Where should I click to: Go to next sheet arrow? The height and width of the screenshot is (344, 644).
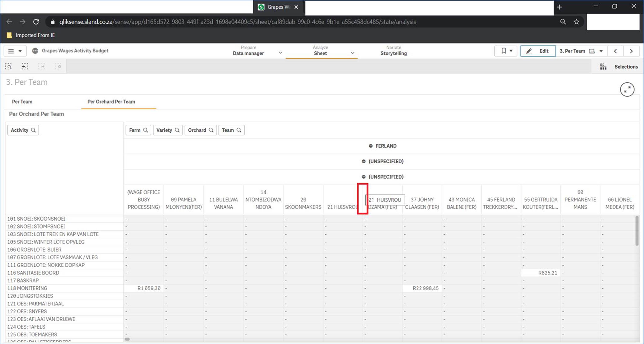[x=631, y=51]
